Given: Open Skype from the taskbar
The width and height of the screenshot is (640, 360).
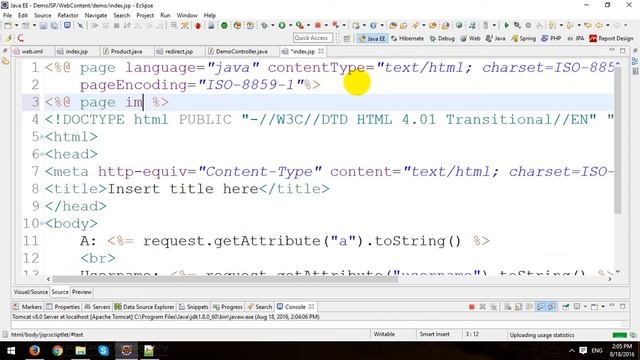Looking at the screenshot, I should tap(103, 350).
